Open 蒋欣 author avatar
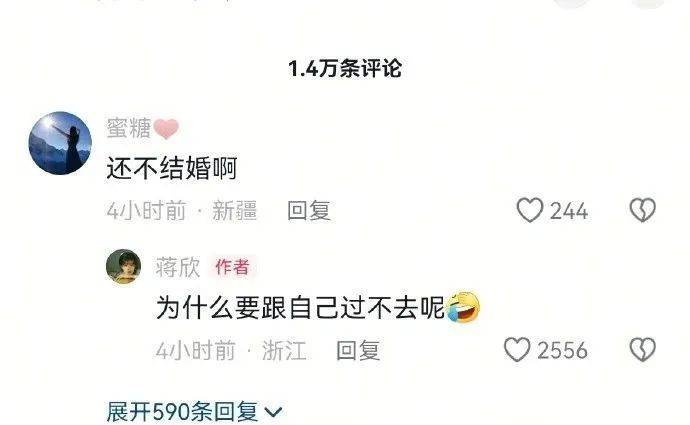This screenshot has height=425, width=690. click(124, 267)
